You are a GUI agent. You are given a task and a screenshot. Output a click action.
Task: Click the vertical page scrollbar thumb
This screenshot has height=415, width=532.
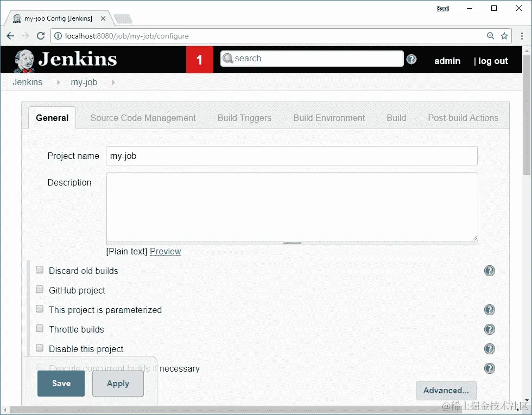click(x=527, y=115)
